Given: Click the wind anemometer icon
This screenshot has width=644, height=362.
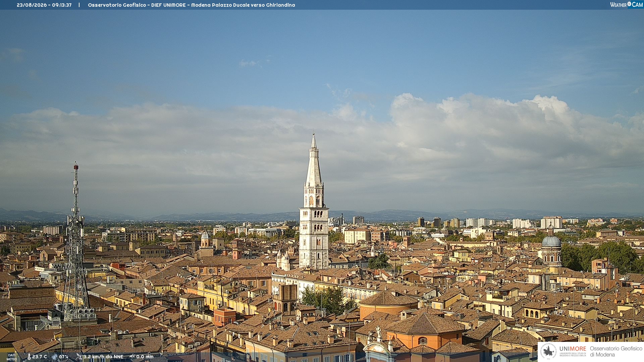Looking at the screenshot, I should pyautogui.click(x=79, y=357).
